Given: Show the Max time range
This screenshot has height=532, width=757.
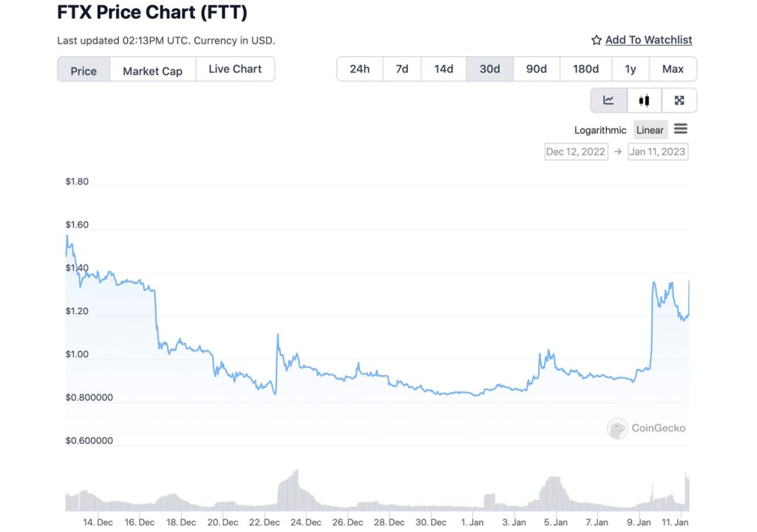Looking at the screenshot, I should [x=673, y=68].
